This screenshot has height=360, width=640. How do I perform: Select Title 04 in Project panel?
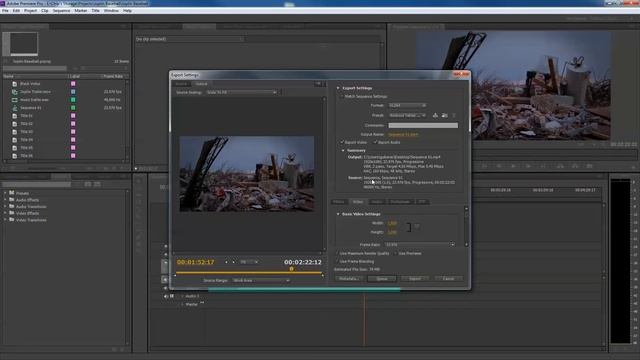point(26,140)
